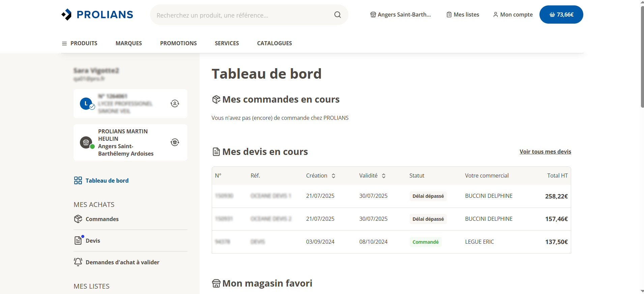Click the document icon by Mes devis en cours
Screen dimensions: 644x294
[216, 152]
